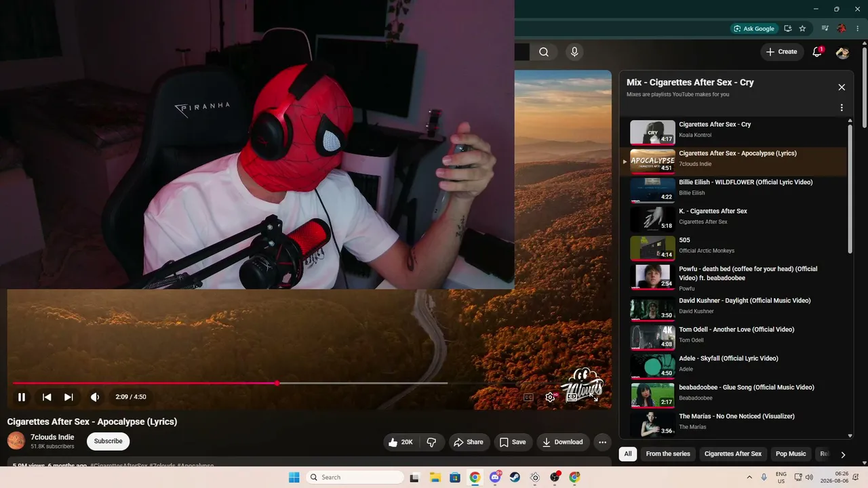Screen dimensions: 868x488
Task: Open the player settings gear
Action: tap(550, 397)
